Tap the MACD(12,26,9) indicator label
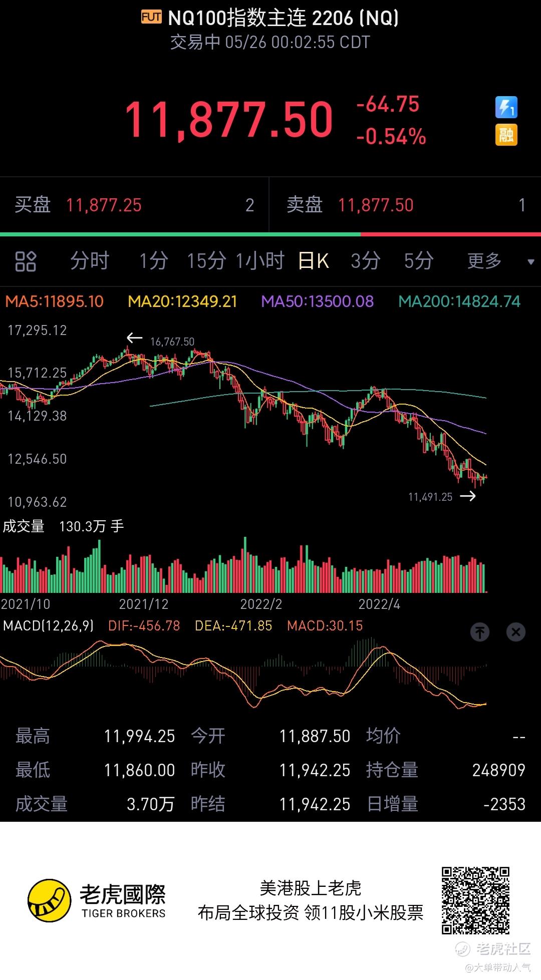This screenshot has height=980, width=541. coord(48,625)
